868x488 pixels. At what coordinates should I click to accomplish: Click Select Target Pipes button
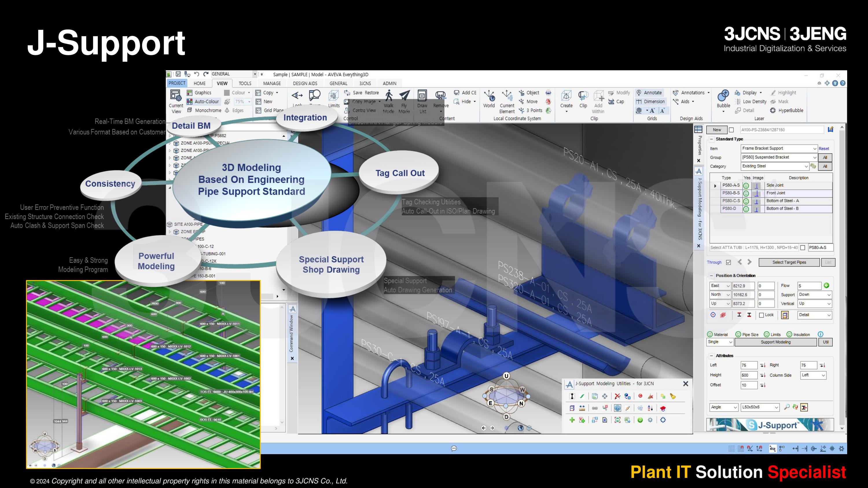pyautogui.click(x=789, y=262)
